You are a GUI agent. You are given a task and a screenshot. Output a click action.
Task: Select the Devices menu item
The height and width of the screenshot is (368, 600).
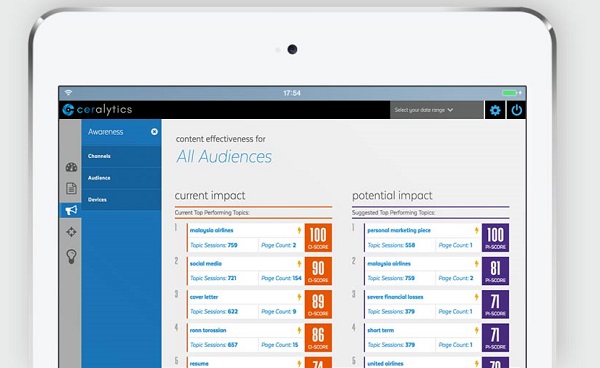tap(121, 200)
